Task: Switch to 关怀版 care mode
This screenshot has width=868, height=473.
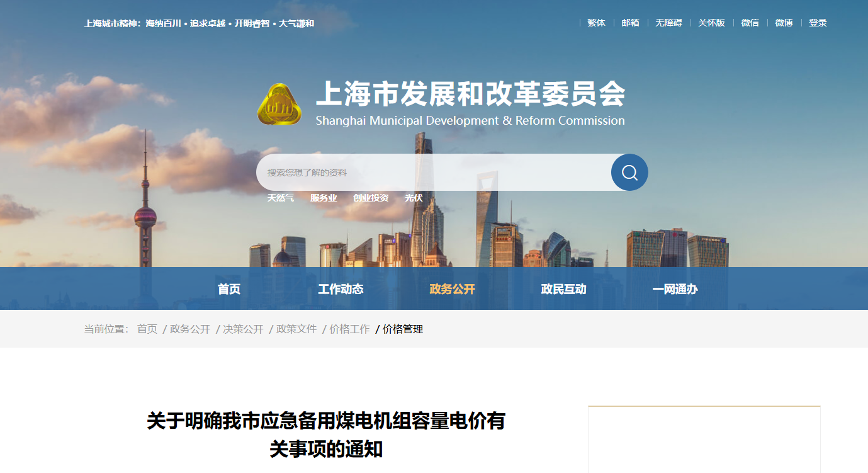Action: (x=711, y=23)
